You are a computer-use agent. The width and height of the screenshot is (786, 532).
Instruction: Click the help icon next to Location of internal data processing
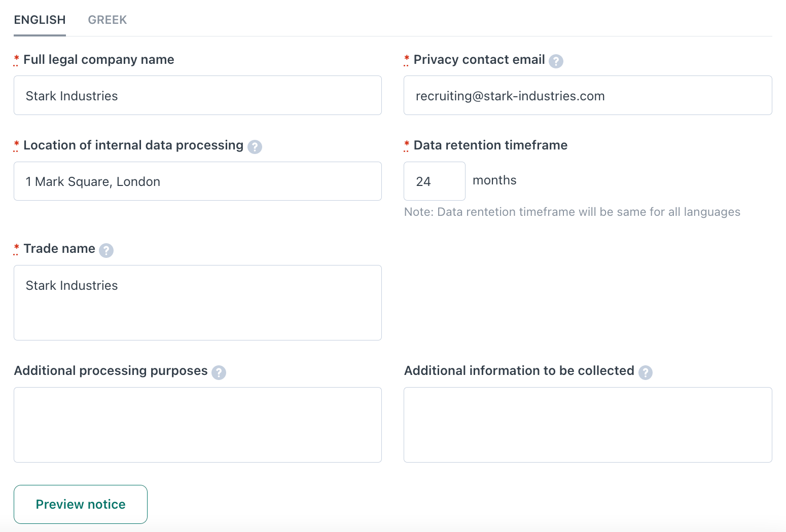255,147
